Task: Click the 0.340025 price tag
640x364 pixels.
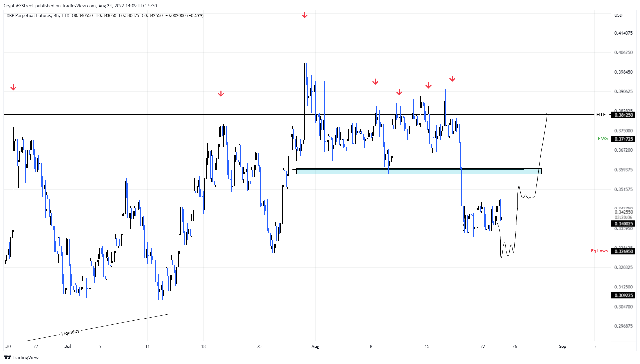Action: point(623,224)
